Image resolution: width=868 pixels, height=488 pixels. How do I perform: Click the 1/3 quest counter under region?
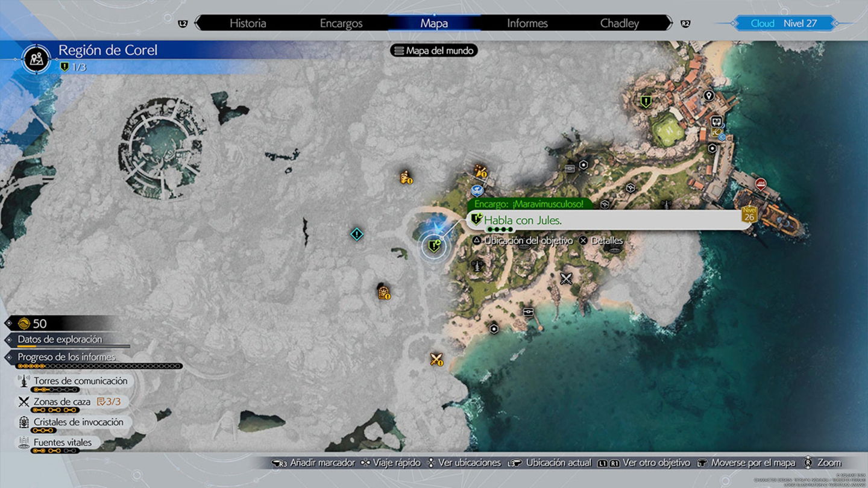click(73, 67)
